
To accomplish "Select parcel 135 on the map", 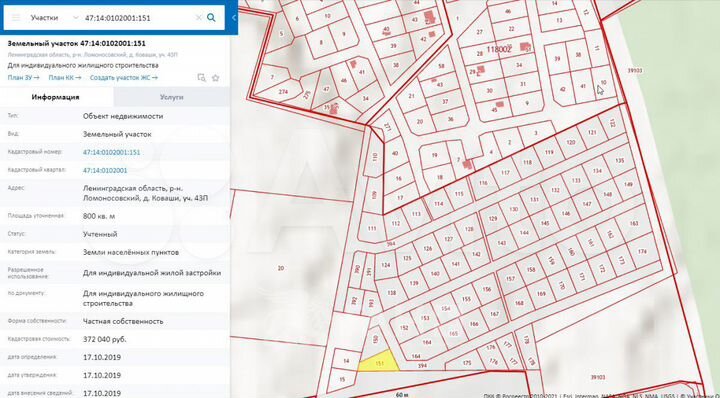I will (x=620, y=160).
